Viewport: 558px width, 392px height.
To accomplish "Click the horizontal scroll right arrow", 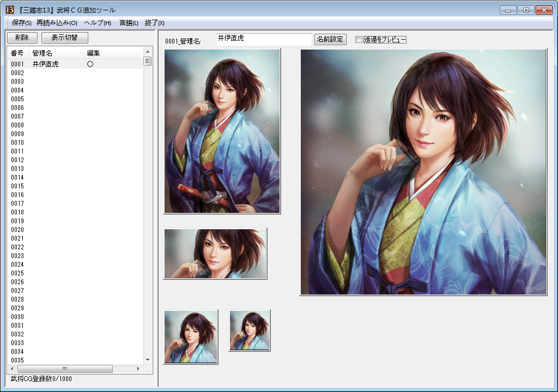I will [x=138, y=369].
